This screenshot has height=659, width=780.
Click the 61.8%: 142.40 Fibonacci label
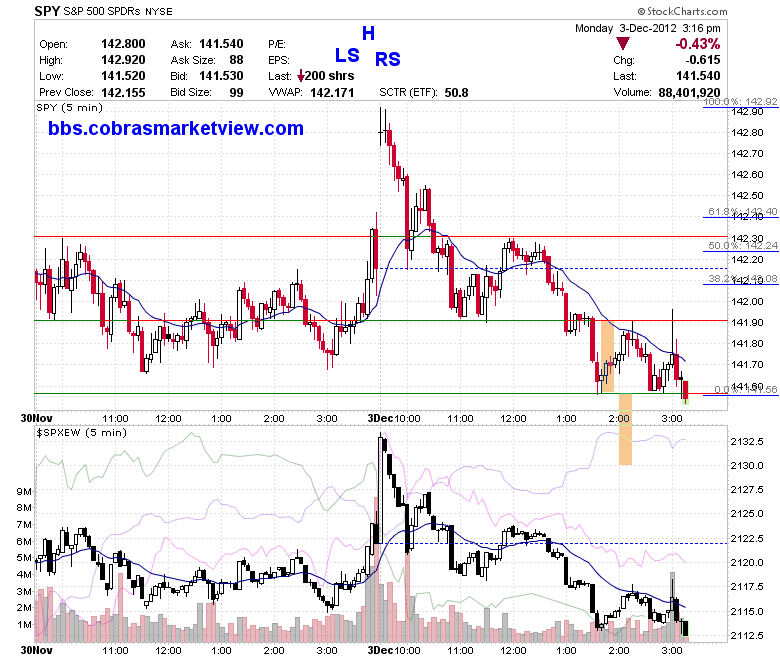(x=743, y=211)
